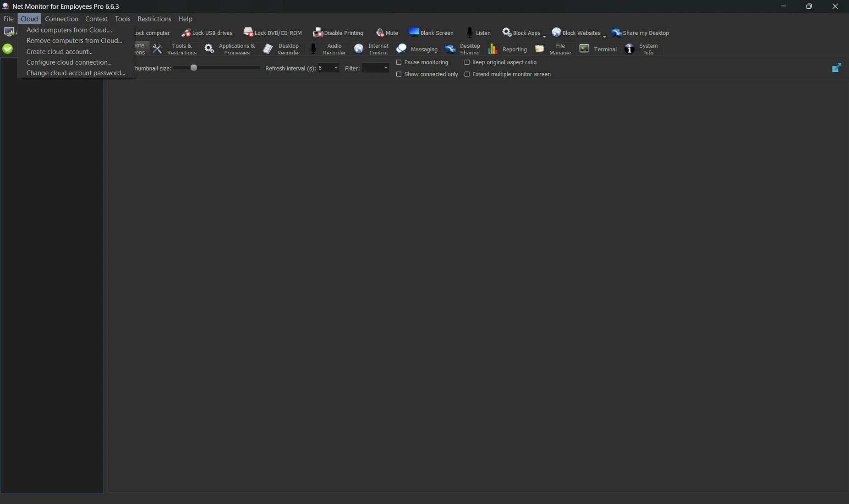Click the Block Apps label
Viewport: 849px width, 504px height.
526,33
